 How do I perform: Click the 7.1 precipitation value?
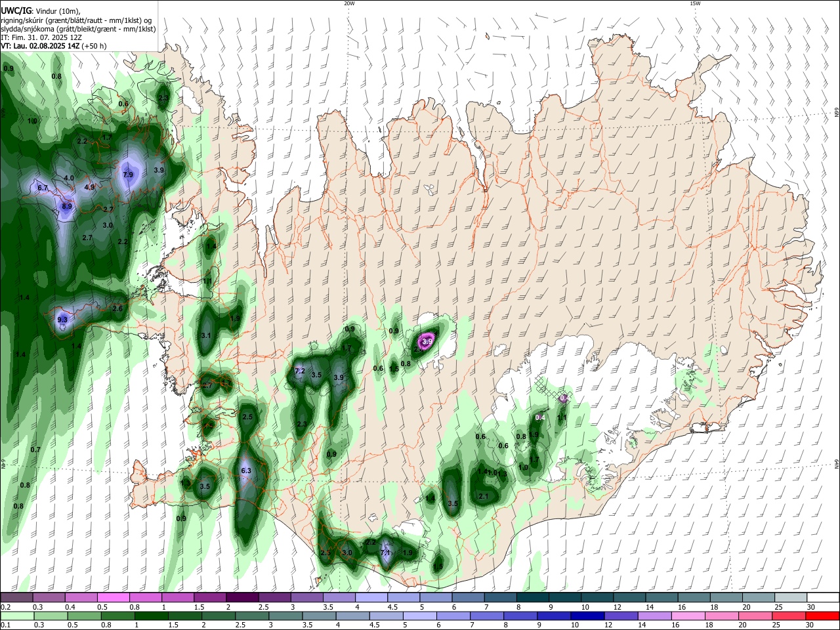(x=386, y=553)
